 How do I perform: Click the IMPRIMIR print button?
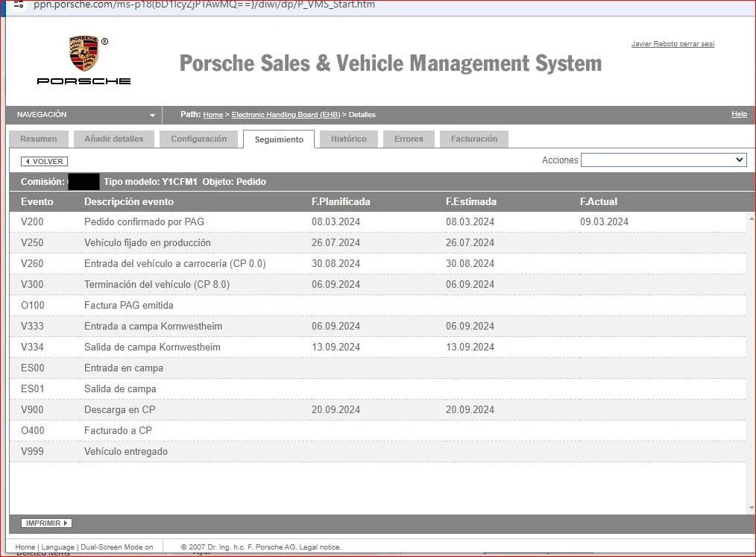click(x=46, y=523)
